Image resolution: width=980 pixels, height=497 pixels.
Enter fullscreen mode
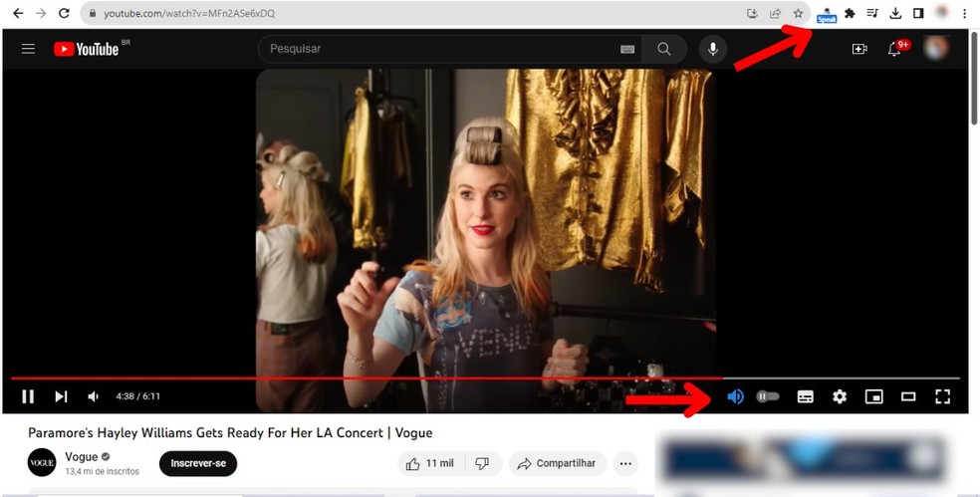click(942, 396)
